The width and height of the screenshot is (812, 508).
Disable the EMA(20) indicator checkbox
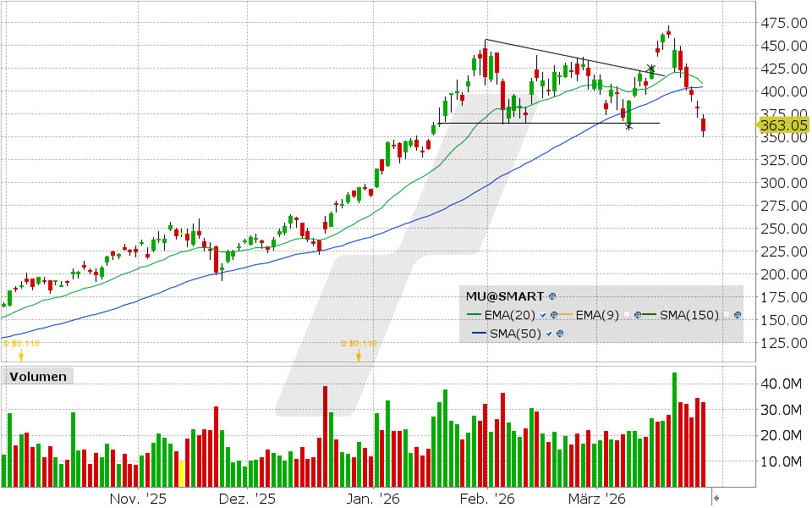[543, 315]
